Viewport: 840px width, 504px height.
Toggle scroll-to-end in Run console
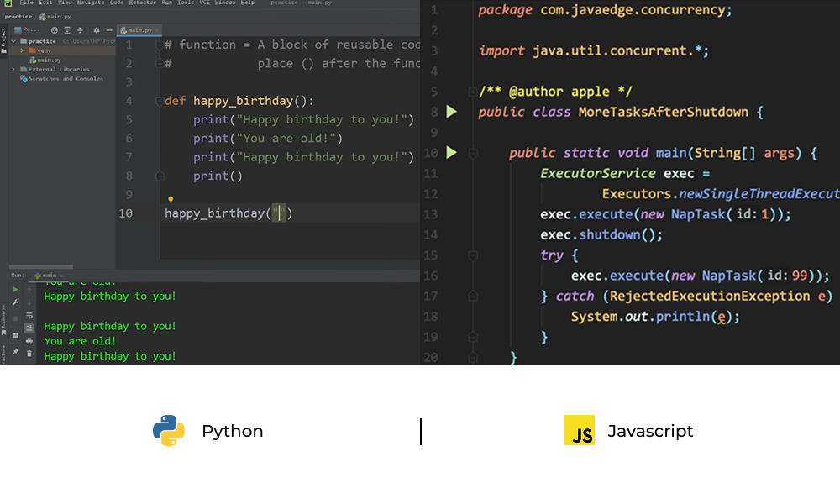(29, 328)
